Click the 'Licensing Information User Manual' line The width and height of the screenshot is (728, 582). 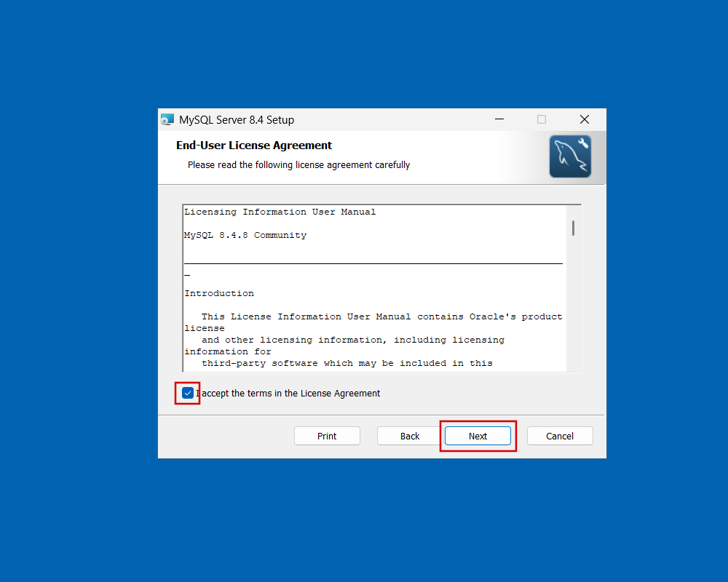[280, 212]
